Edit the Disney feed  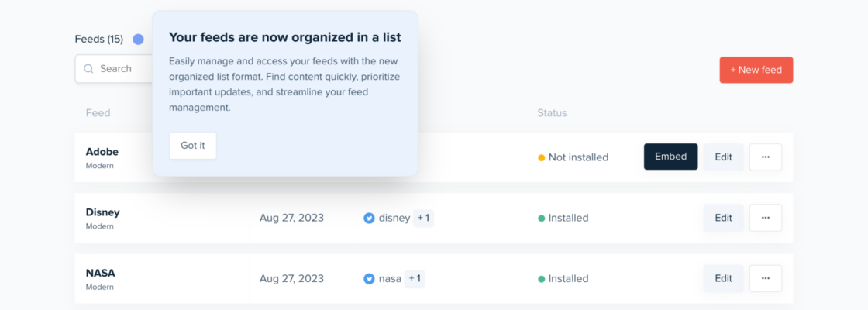tap(723, 218)
